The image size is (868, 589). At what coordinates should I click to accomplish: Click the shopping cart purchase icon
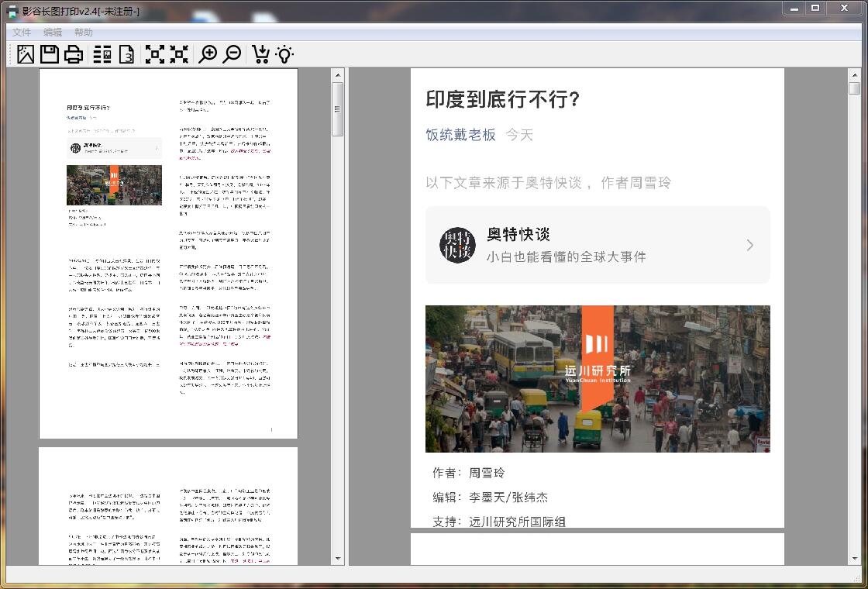click(x=261, y=54)
